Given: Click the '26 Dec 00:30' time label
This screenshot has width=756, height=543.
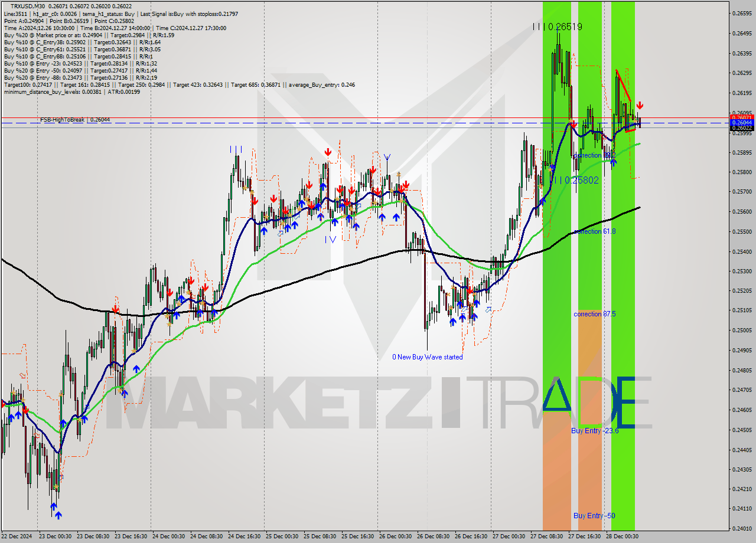Looking at the screenshot, I should [x=396, y=537].
